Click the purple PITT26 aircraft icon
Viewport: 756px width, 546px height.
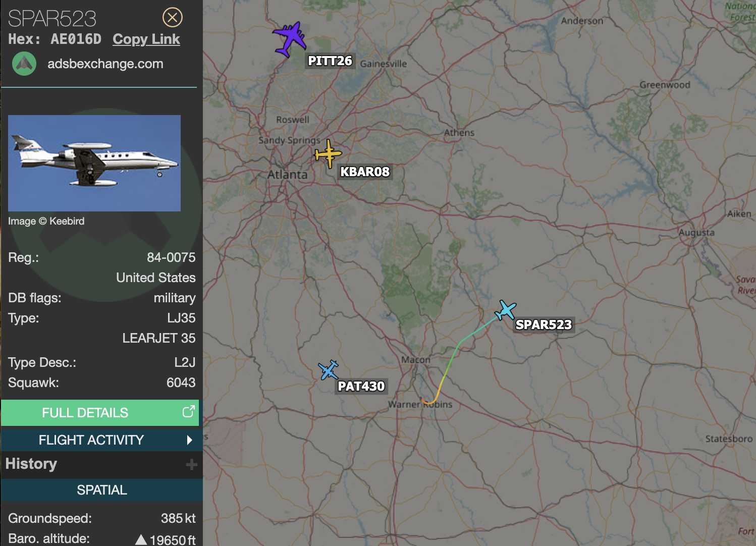[290, 38]
